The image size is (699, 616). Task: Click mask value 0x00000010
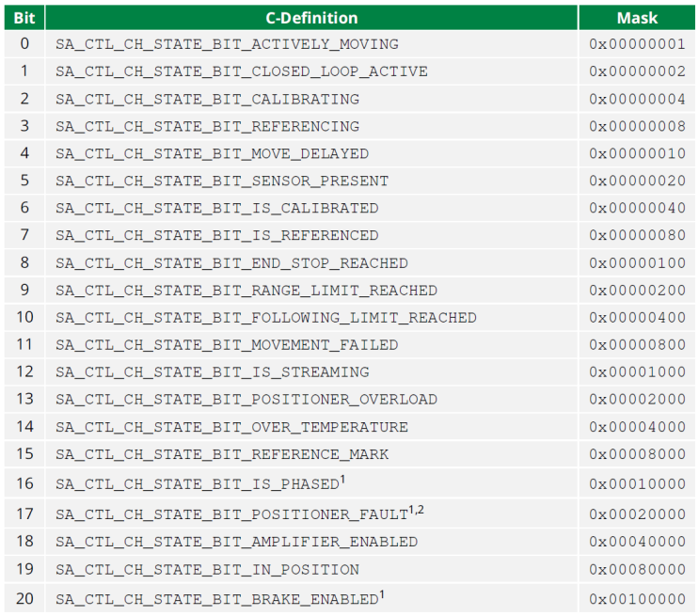tap(637, 153)
